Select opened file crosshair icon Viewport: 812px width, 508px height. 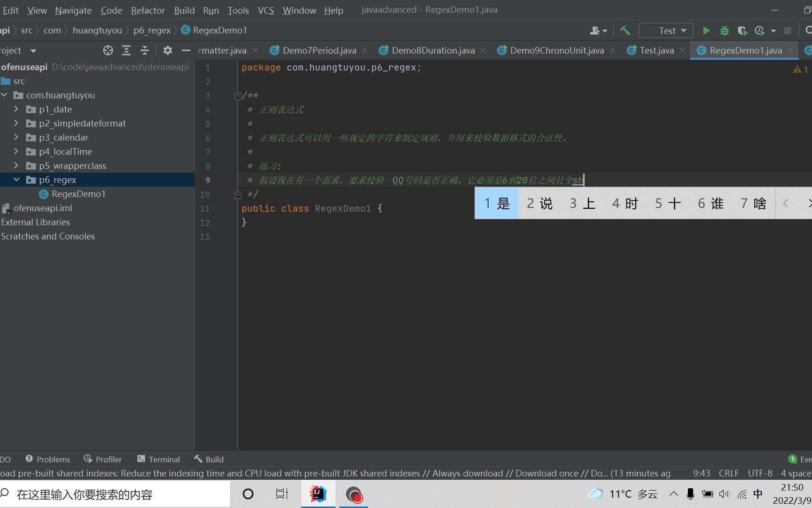click(108, 50)
